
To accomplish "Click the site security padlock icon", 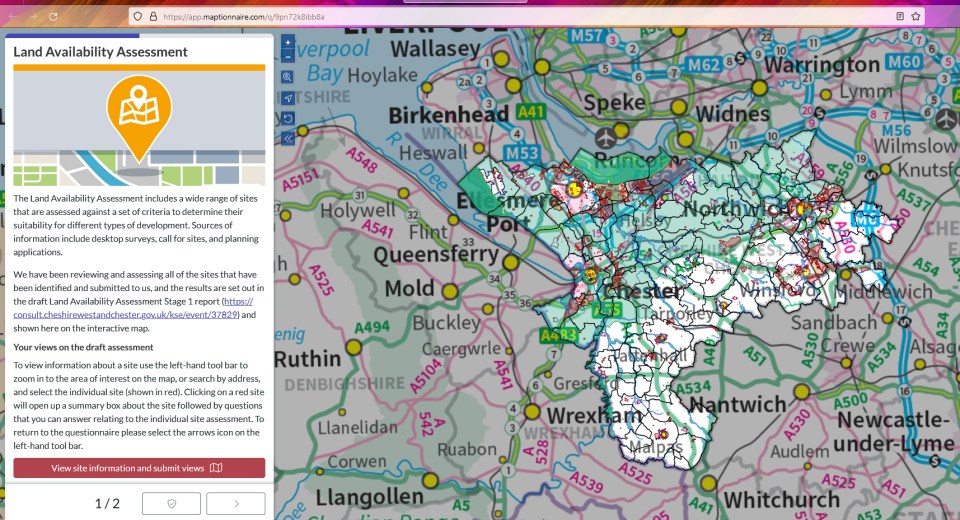I will [152, 17].
